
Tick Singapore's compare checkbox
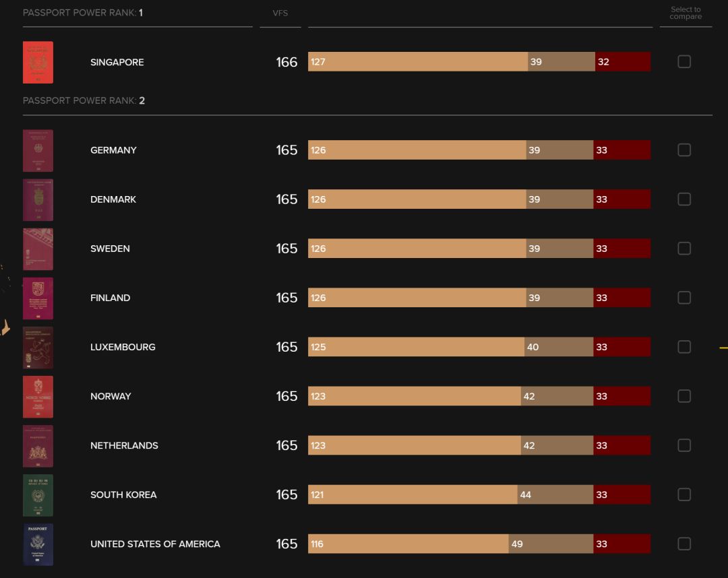(x=684, y=62)
